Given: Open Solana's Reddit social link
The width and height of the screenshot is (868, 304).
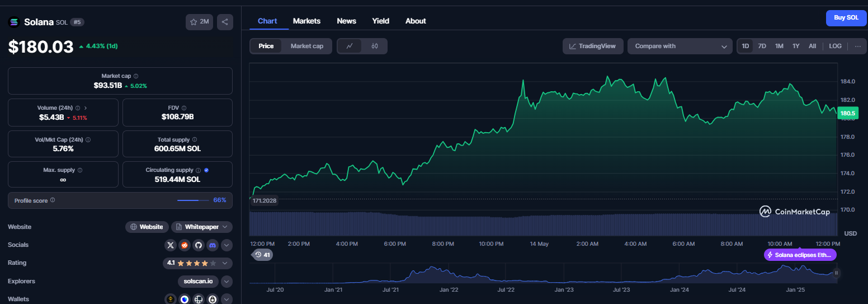Looking at the screenshot, I should [185, 245].
